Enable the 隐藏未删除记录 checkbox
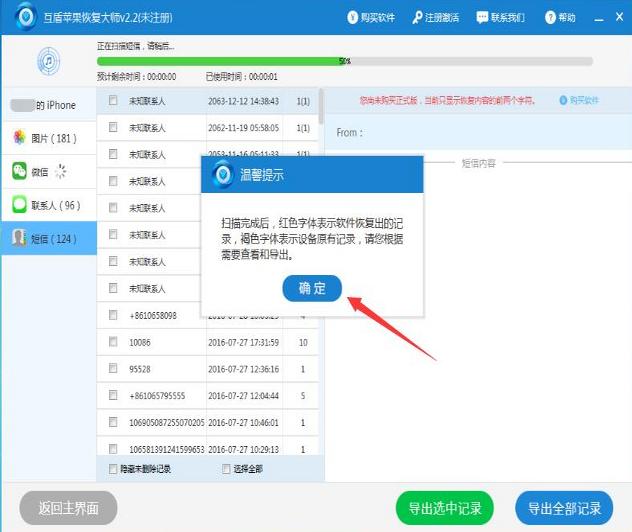Screen dimensions: 632x532 pos(113,469)
